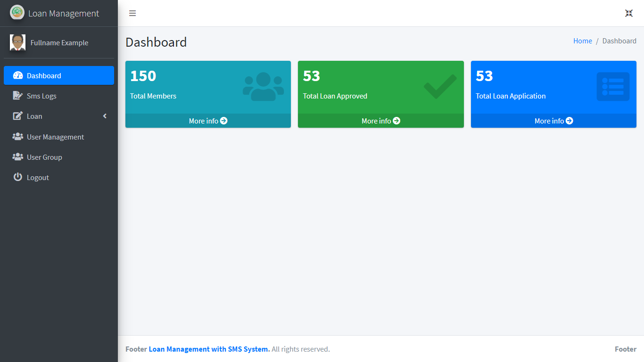The image size is (644, 362).
Task: Click the 53 count in the Total Loan Application card
Action: (x=485, y=76)
